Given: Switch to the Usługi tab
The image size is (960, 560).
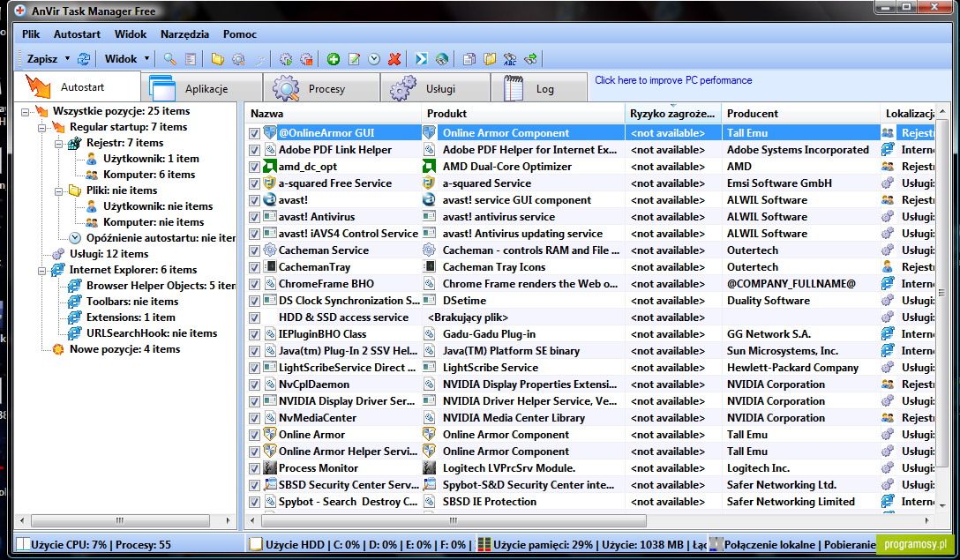Looking at the screenshot, I should pyautogui.click(x=436, y=88).
